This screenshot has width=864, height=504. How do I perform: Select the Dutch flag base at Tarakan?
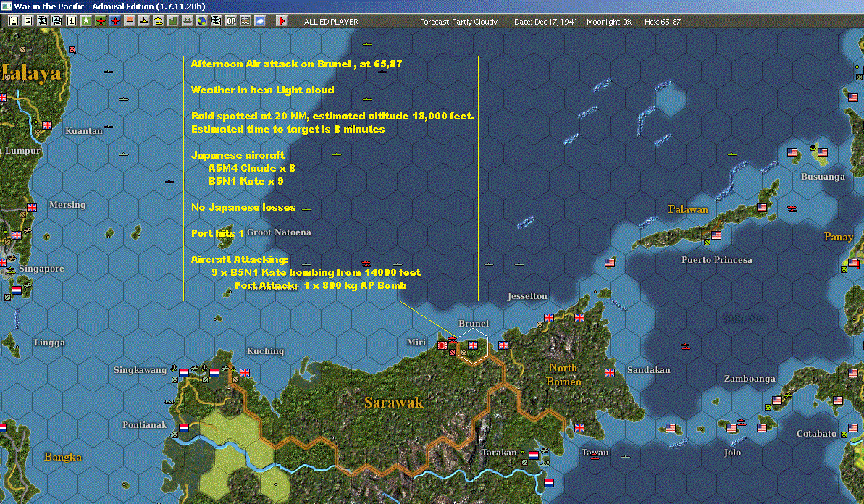[533, 455]
